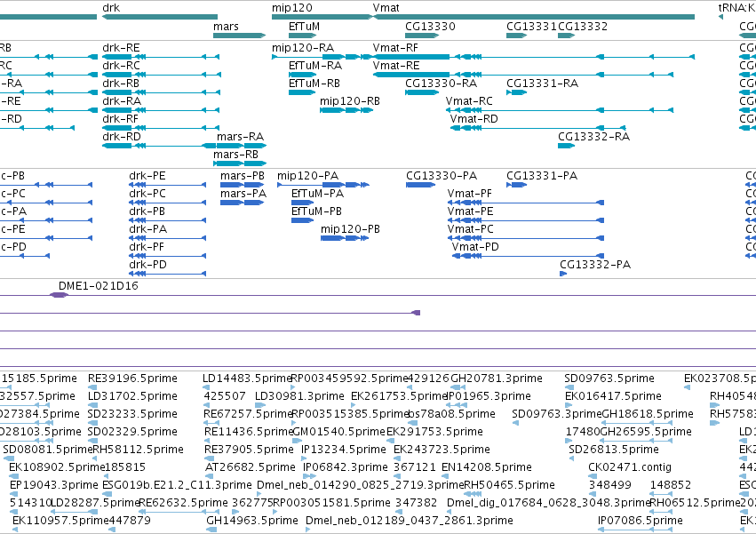The image size is (756, 534).
Task: Open the mip120-PA protein label
Action: pyautogui.click(x=307, y=176)
